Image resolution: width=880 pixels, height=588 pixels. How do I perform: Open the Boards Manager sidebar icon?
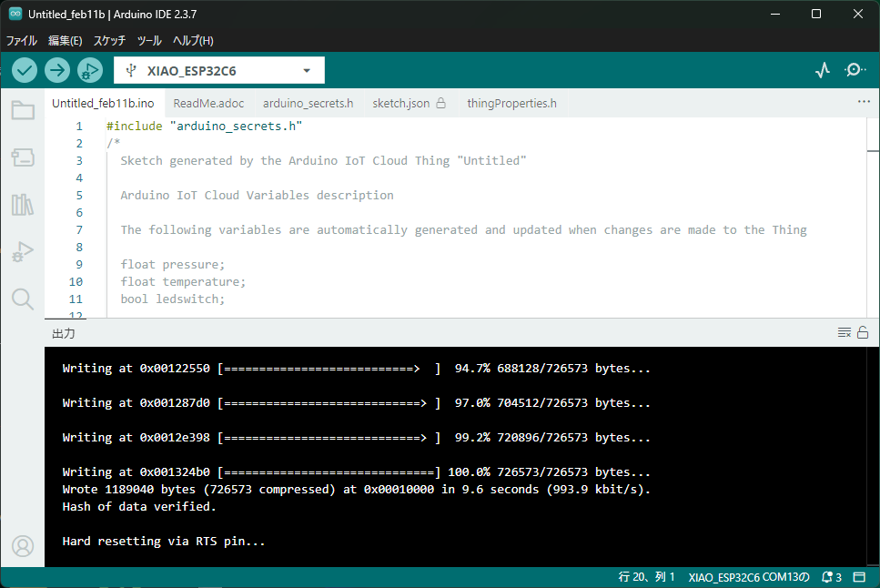pos(23,158)
